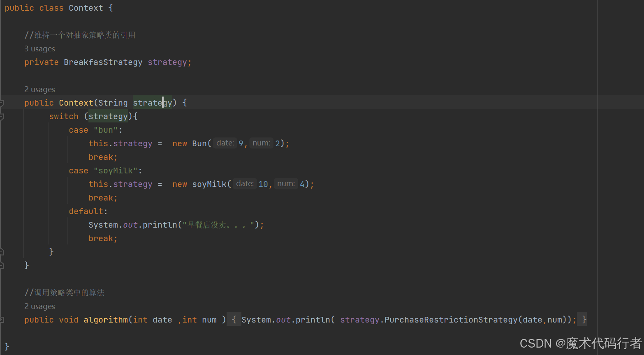Expand the folded '{' placeholder in algorithm method
The image size is (644, 355).
[x=234, y=320]
